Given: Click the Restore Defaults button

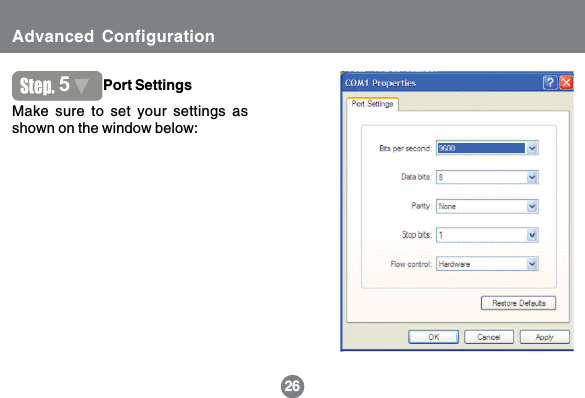Looking at the screenshot, I should pos(518,303).
